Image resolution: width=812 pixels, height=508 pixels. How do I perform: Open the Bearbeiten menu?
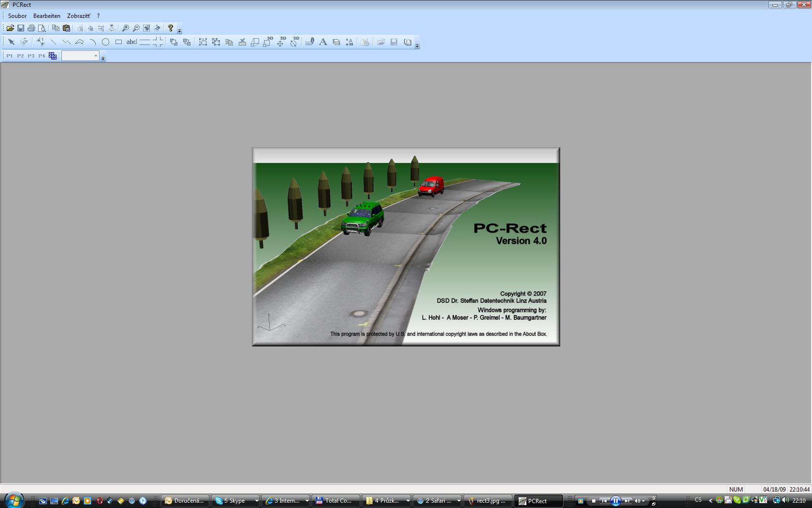(x=47, y=15)
